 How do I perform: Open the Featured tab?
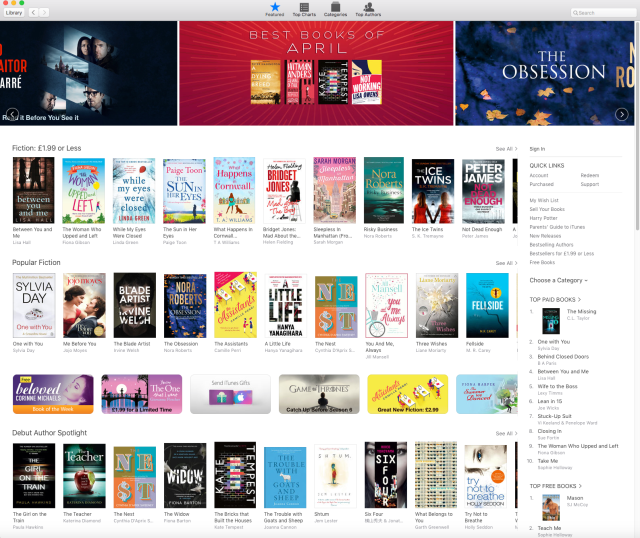[275, 9]
